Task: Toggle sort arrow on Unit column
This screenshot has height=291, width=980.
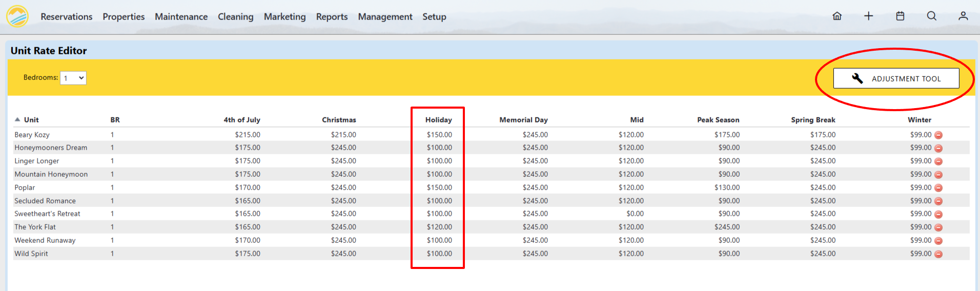Action: [x=17, y=119]
